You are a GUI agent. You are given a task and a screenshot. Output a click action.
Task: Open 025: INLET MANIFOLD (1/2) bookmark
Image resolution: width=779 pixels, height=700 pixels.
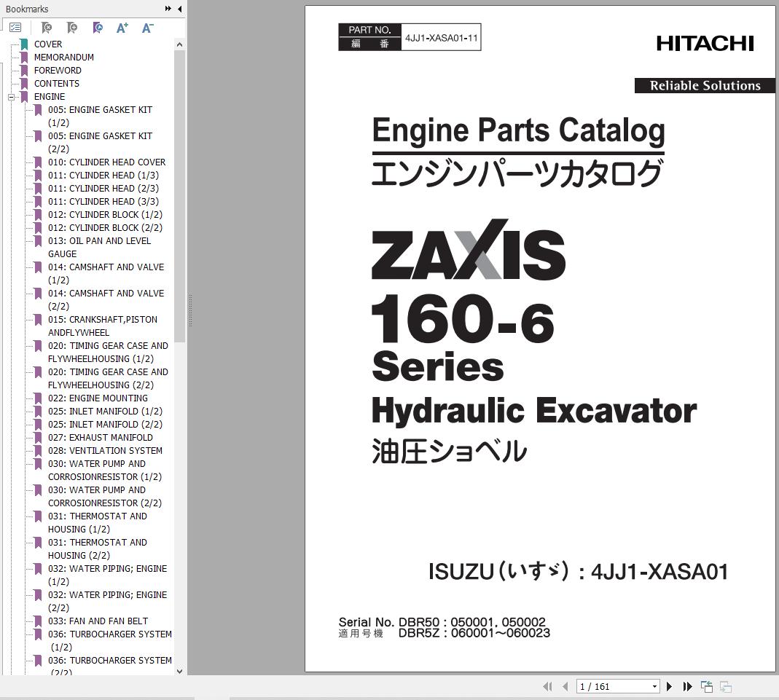106,411
